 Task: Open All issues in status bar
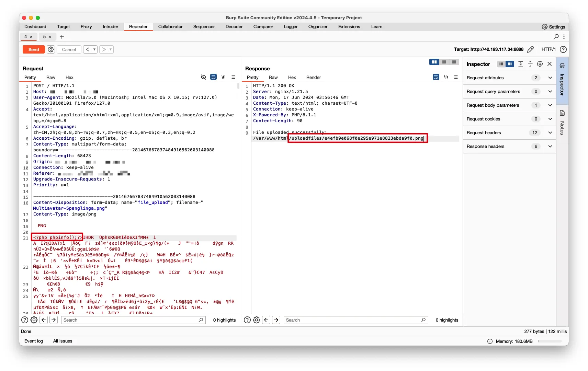pyautogui.click(x=63, y=341)
